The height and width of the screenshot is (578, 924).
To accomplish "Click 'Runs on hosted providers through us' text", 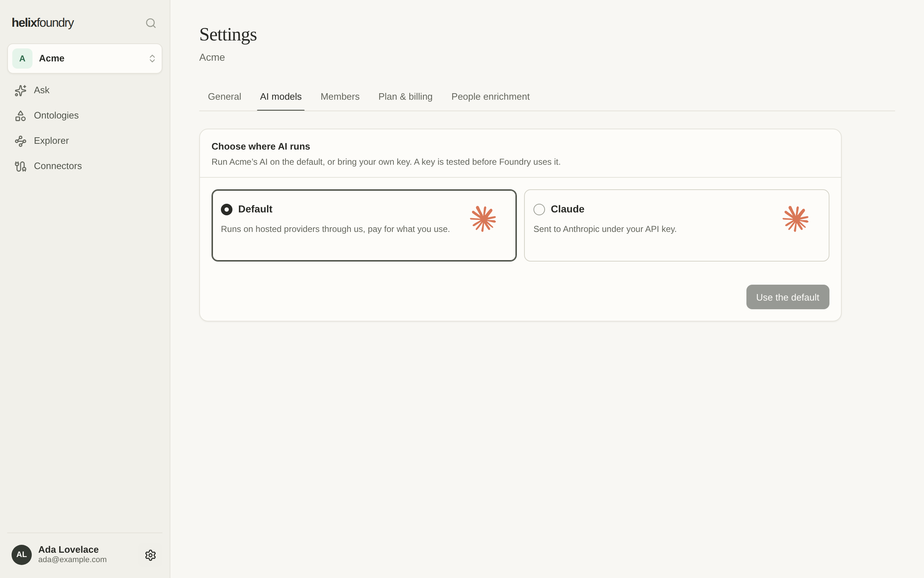I will click(292, 229).
